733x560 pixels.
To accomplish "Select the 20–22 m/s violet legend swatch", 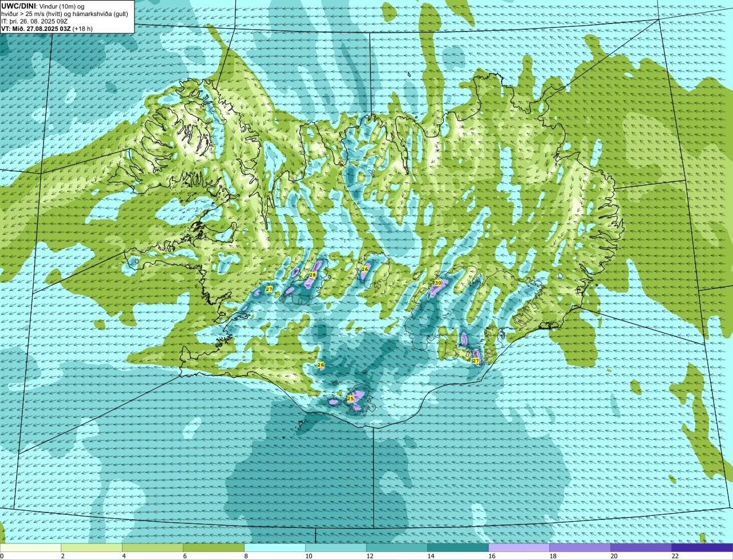I will click(641, 547).
